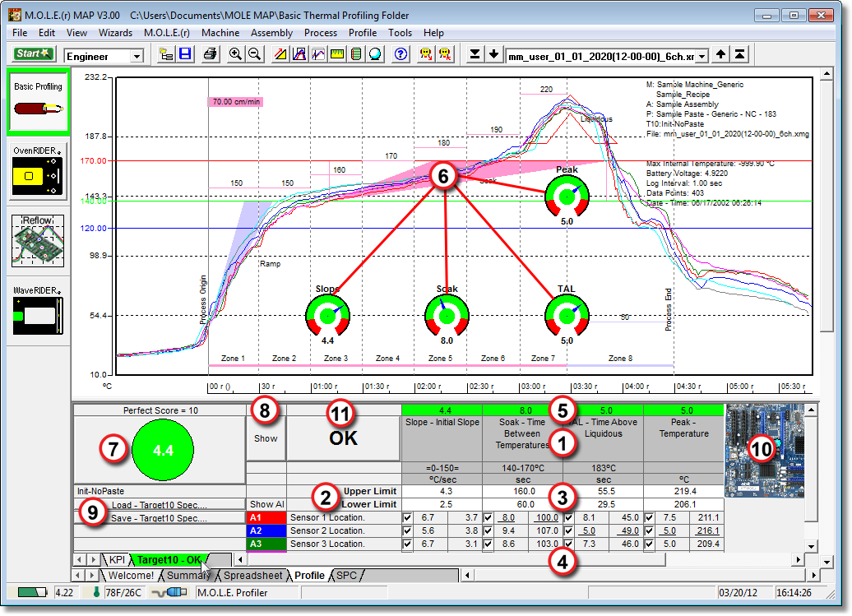Switch to the SPC tab
This screenshot has height=616, width=852.
(x=347, y=575)
